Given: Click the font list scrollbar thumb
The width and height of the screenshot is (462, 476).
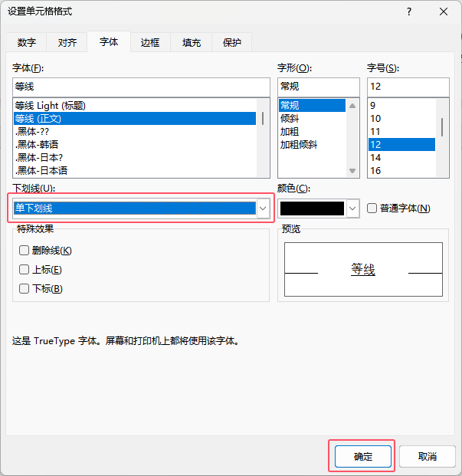Looking at the screenshot, I should click(262, 118).
